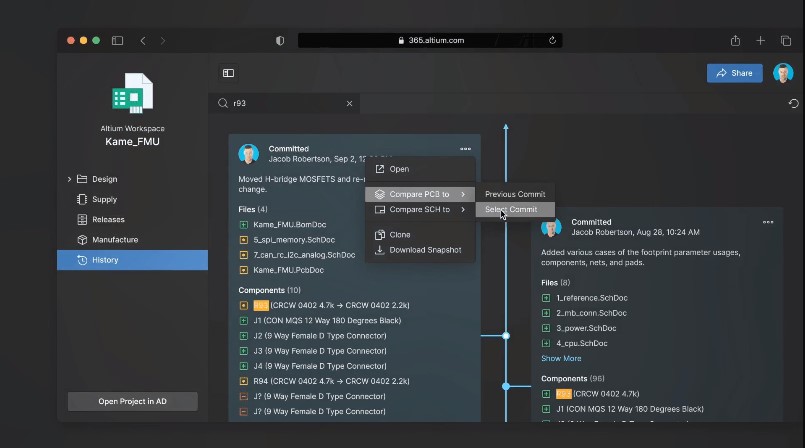The image size is (805, 448).
Task: Select Previous Commit submenu option
Action: click(515, 194)
